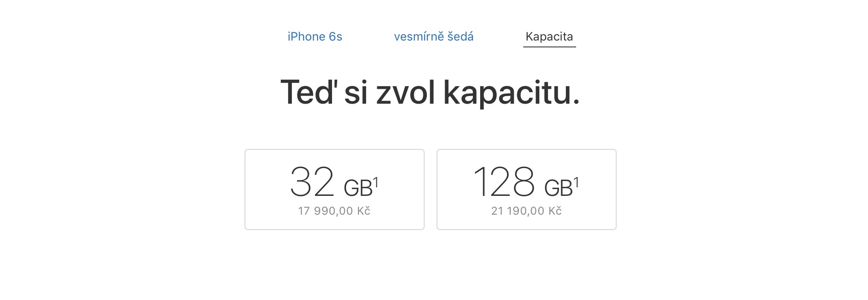Viewport: 868px width, 300px height.
Task: Click the large number 32
Action: (x=312, y=182)
